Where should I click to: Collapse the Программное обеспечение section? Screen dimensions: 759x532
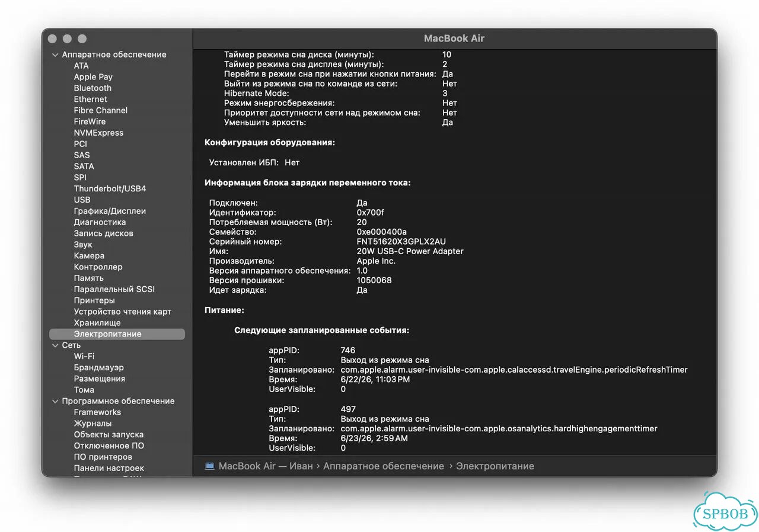[55, 401]
